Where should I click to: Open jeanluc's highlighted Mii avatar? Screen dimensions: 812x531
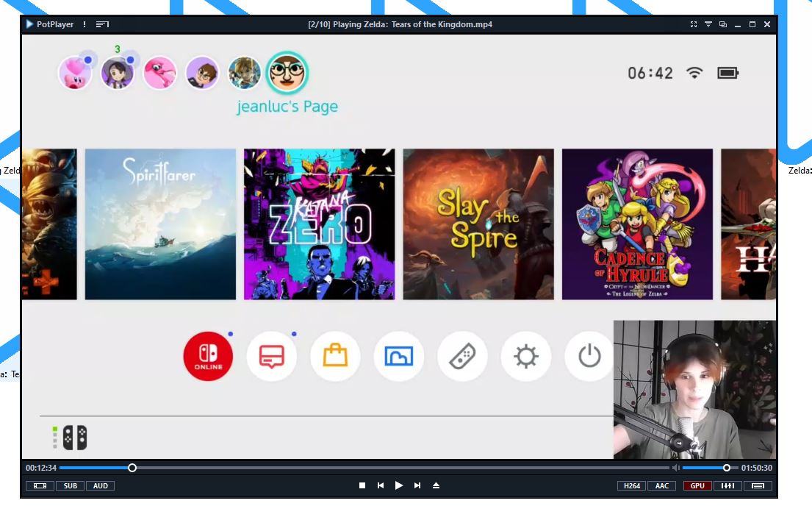pyautogui.click(x=287, y=73)
